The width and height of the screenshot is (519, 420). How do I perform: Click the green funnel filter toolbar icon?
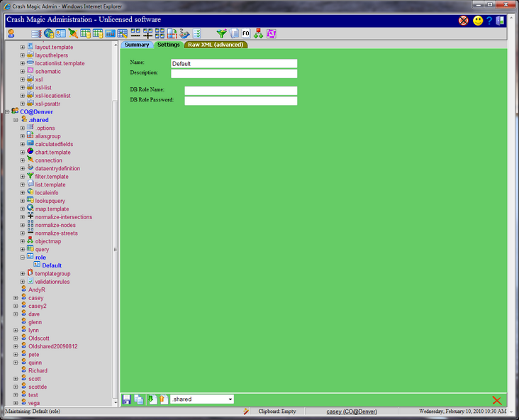pyautogui.click(x=221, y=33)
